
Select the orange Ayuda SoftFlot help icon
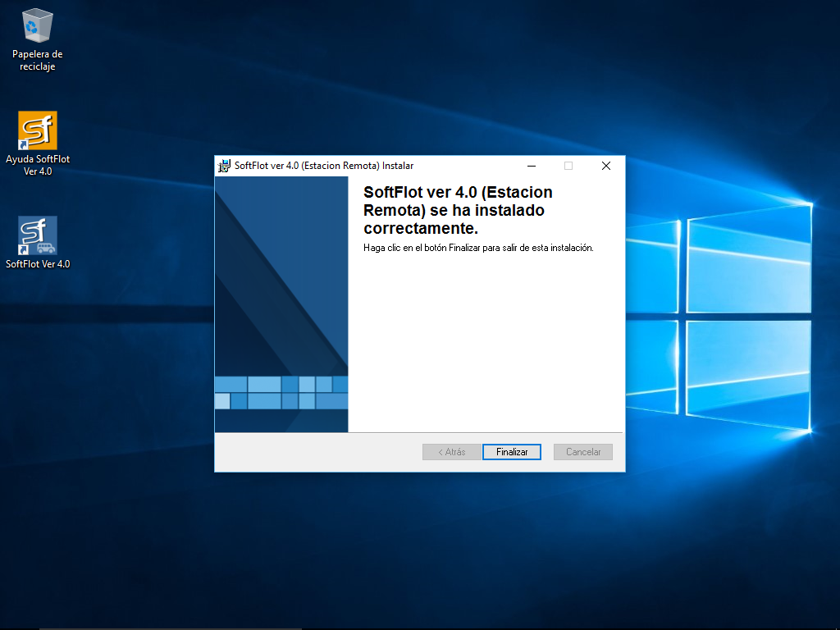point(38,130)
